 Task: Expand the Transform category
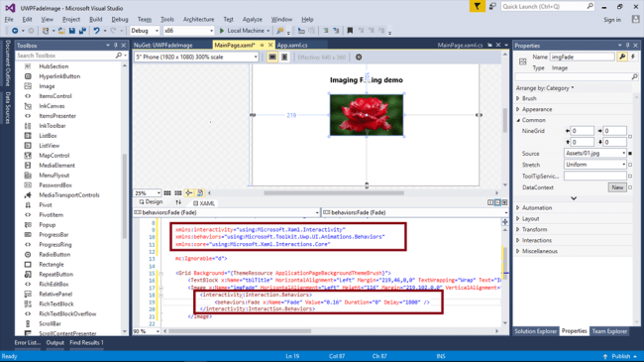[518, 229]
